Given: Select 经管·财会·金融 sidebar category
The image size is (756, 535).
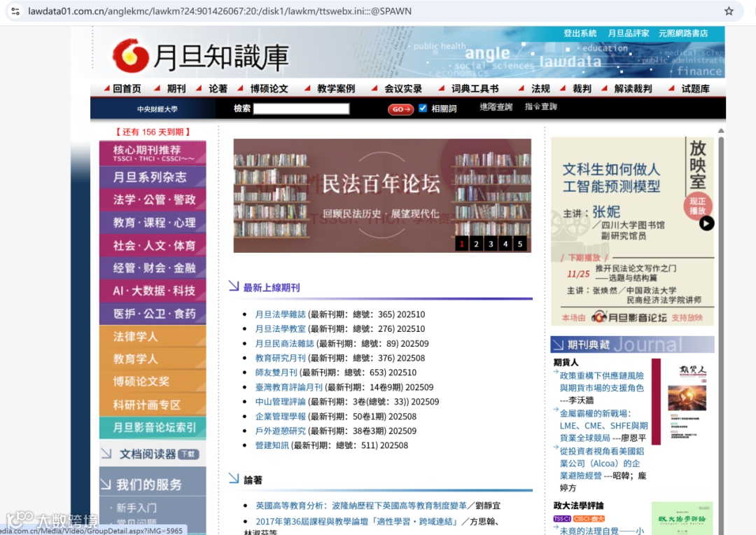Looking at the screenshot, I should click(x=153, y=267).
